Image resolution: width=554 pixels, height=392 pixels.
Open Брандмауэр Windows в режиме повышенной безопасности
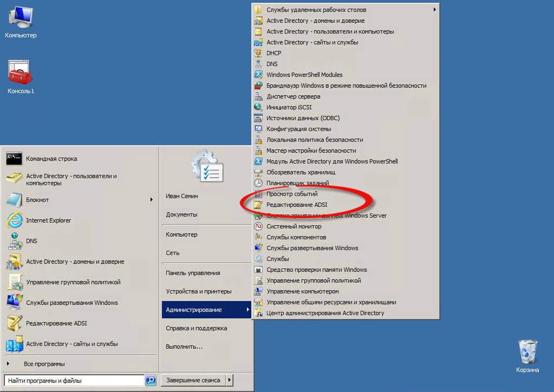pos(346,86)
